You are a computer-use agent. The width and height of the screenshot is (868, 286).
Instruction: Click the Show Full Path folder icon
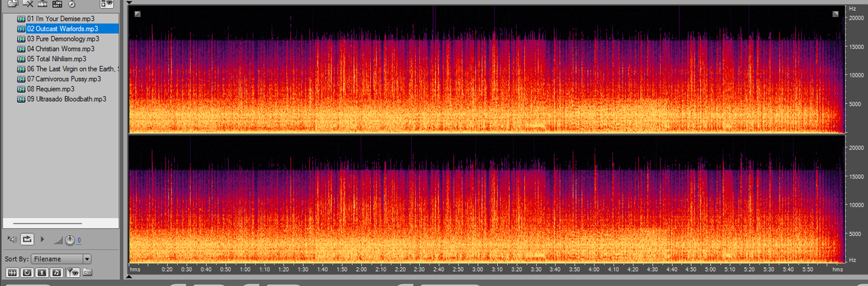coord(87,272)
